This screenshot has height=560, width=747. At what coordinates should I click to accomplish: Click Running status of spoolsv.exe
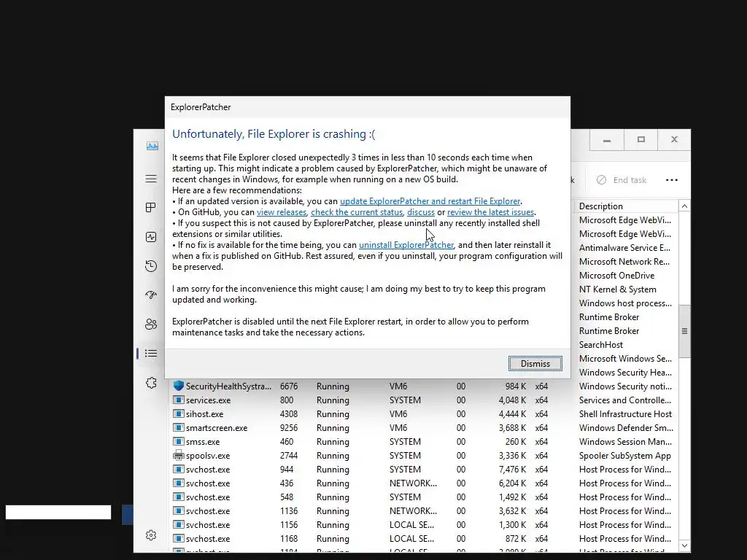coord(333,455)
